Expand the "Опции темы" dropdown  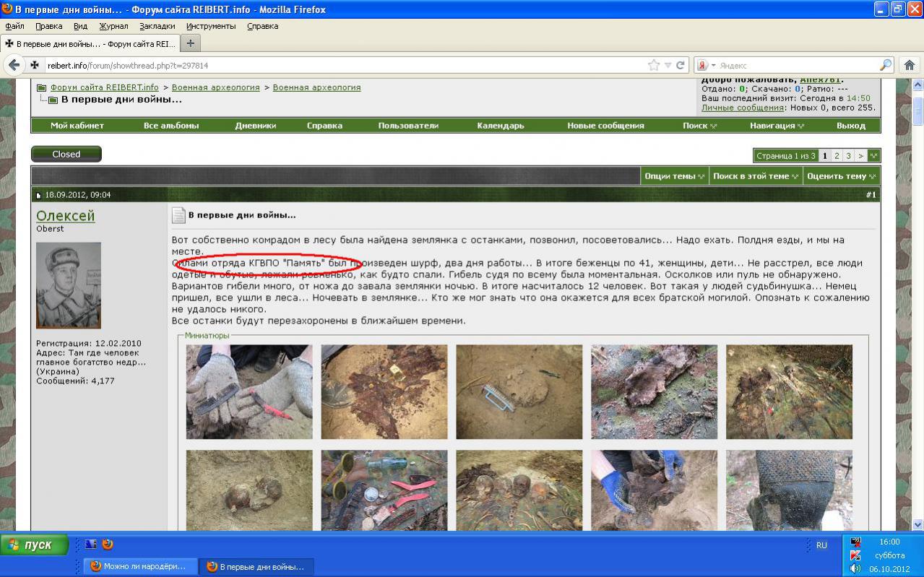pyautogui.click(x=674, y=176)
